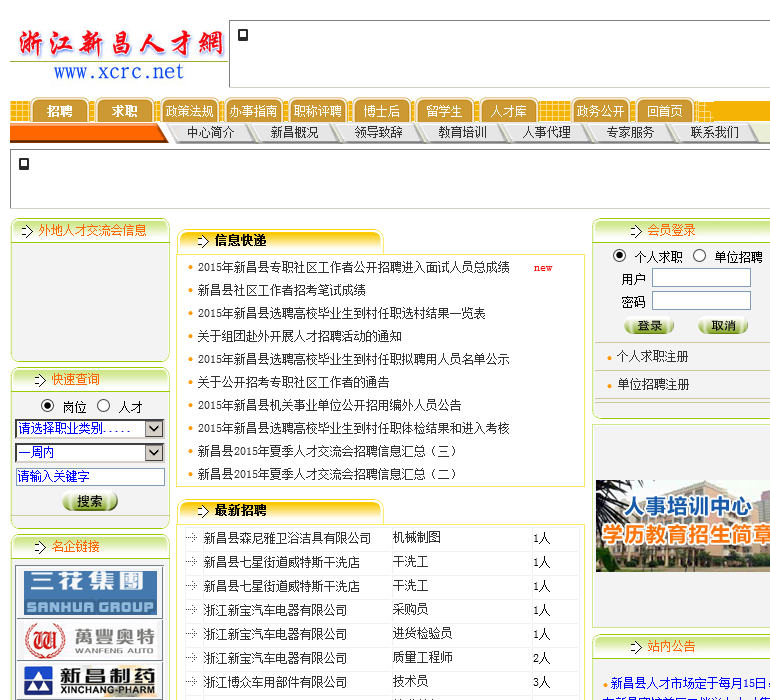Select the 人才 radio button
Image resolution: width=770 pixels, height=700 pixels.
pyautogui.click(x=104, y=406)
